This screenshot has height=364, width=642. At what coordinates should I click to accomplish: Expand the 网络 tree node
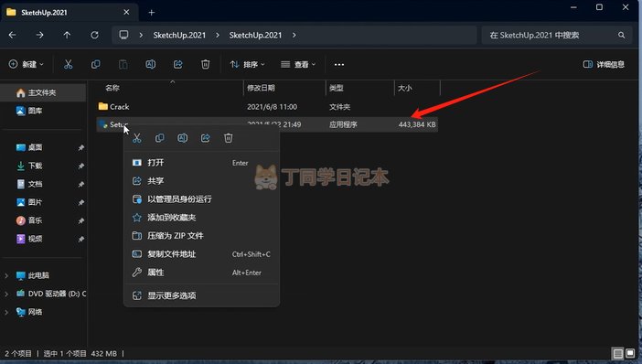click(x=6, y=312)
